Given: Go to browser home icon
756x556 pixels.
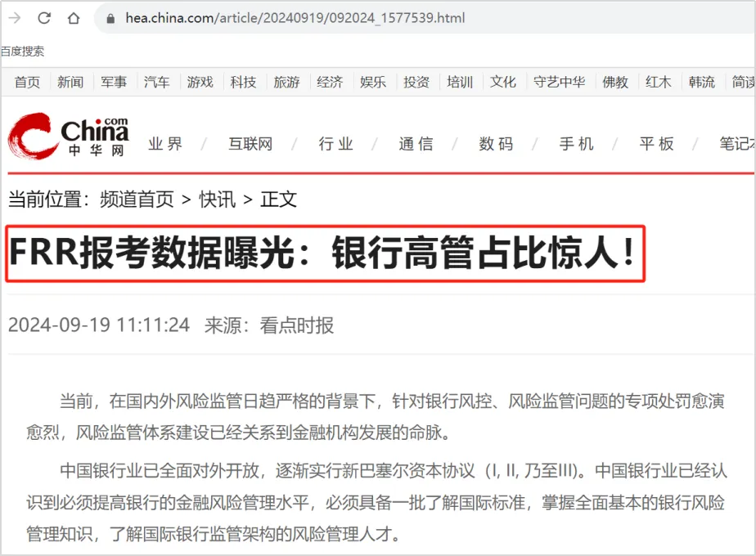Looking at the screenshot, I should pos(74,18).
